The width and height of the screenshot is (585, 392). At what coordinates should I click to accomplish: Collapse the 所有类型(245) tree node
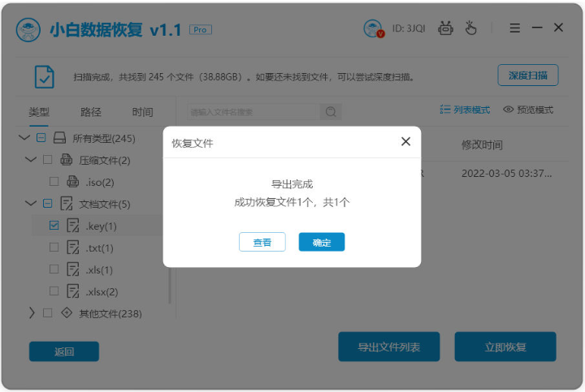24,138
